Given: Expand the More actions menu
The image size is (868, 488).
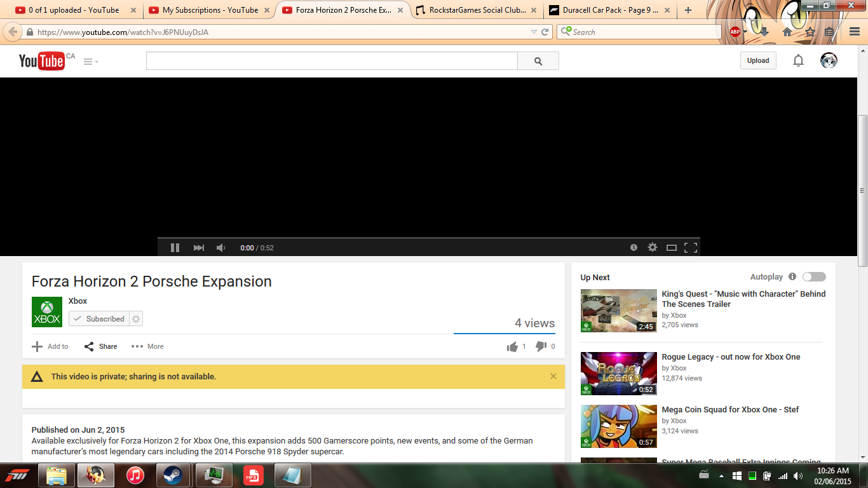Looking at the screenshot, I should 147,346.
